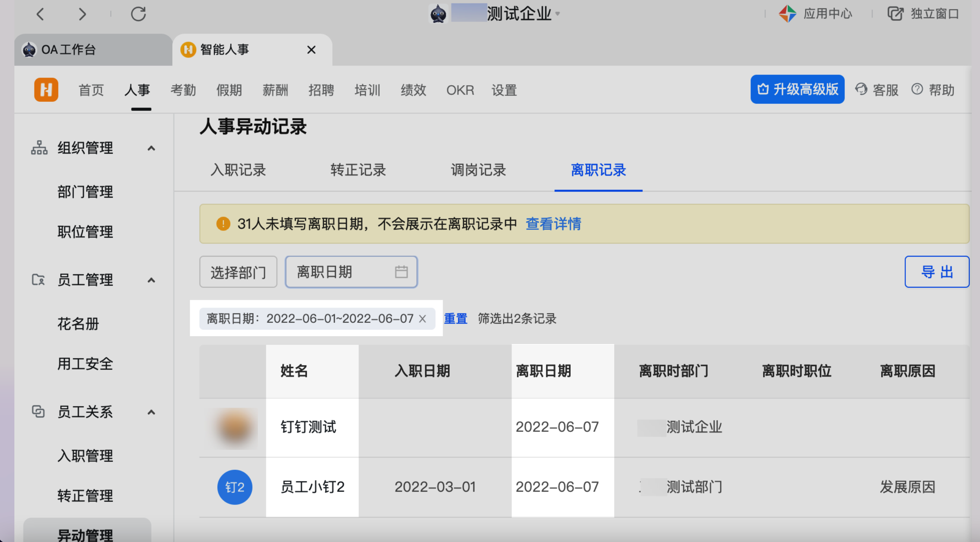Collapse the 员工关系 section chevron
Screen dimensions: 980x542
coord(151,412)
